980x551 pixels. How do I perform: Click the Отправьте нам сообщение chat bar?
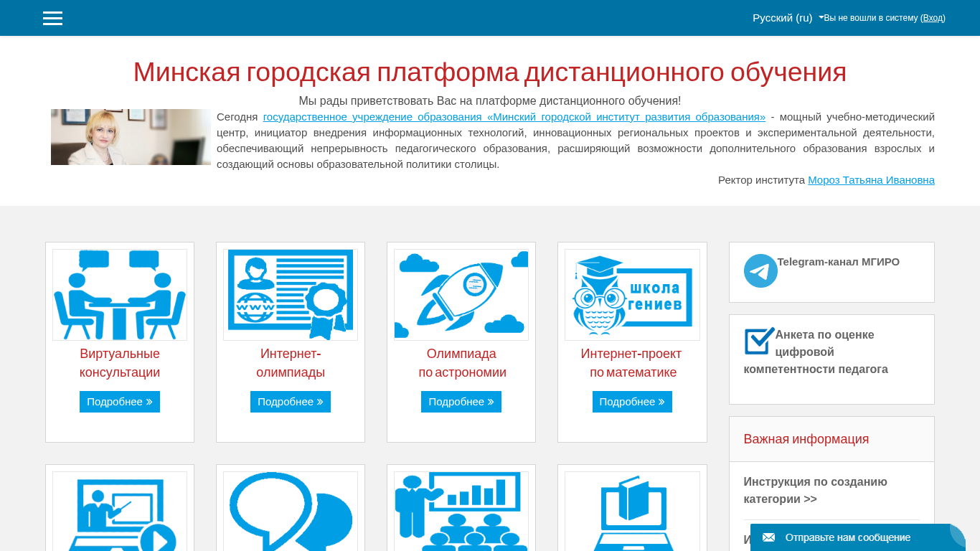click(x=858, y=537)
